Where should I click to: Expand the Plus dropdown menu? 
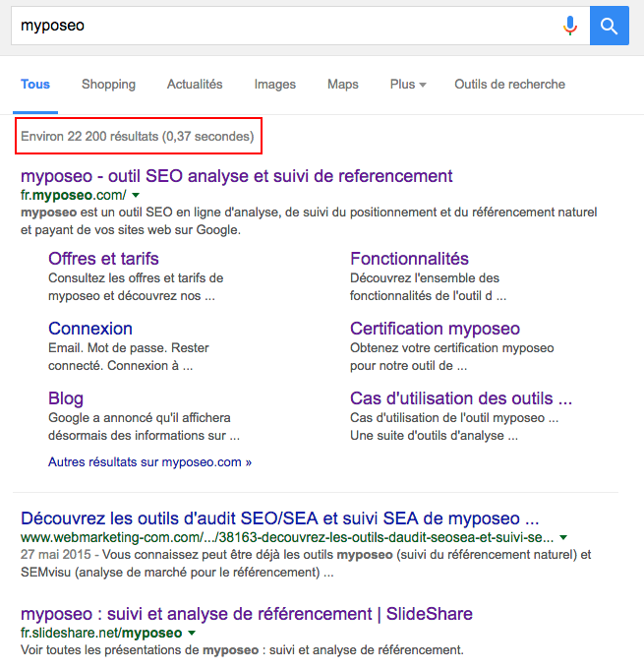pos(408,85)
